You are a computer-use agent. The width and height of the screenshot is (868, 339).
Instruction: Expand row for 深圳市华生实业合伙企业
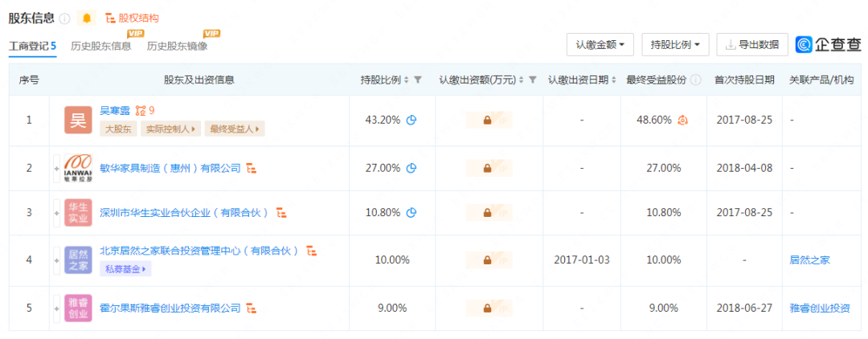point(57,213)
